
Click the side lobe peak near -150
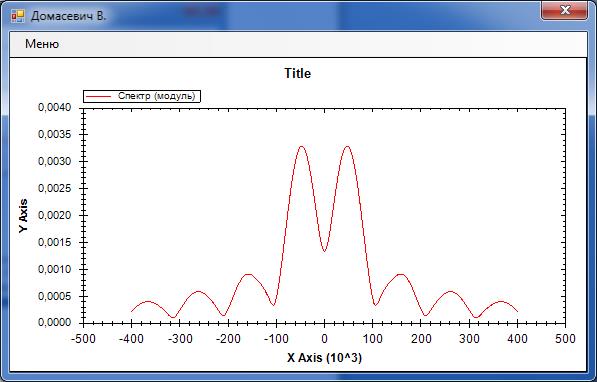(x=248, y=274)
